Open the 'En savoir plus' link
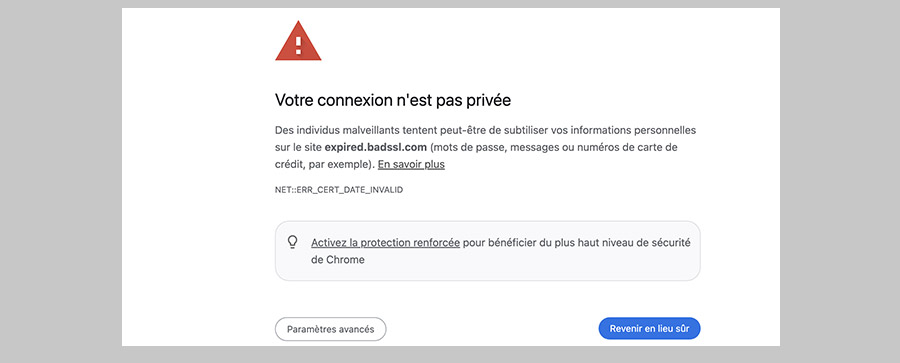 tap(411, 164)
